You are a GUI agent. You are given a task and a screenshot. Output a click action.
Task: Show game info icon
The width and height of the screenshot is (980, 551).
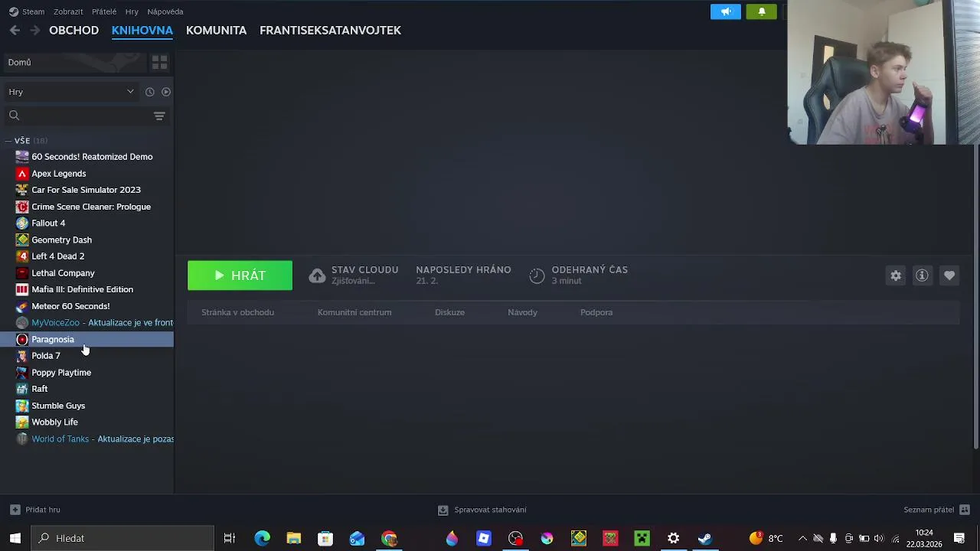pos(922,275)
